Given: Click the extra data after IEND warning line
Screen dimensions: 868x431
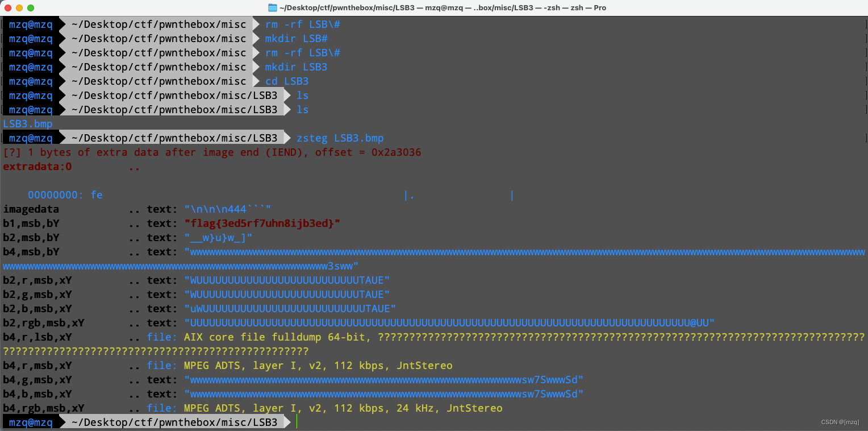Looking at the screenshot, I should click(212, 152).
